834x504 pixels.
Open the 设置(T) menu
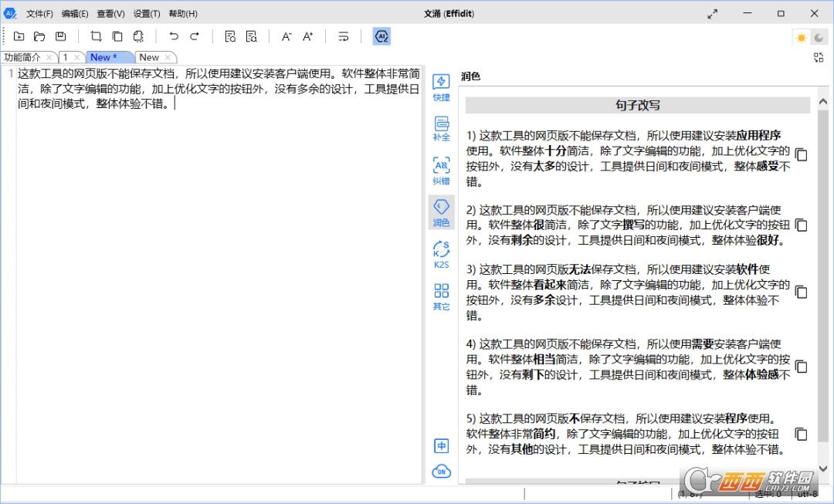coord(147,14)
